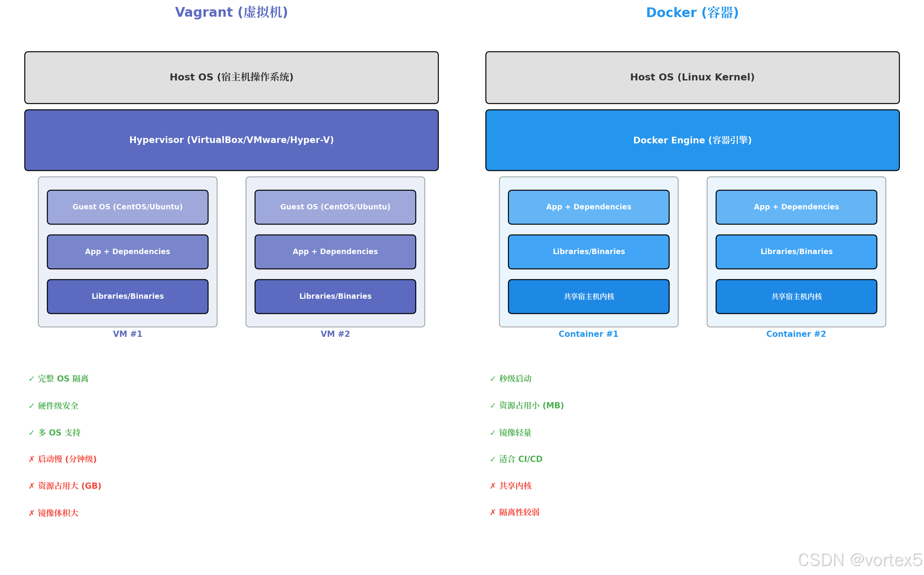Screen dimensions: 924x575
Task: Select the "Host OS (宿主机操作系统)" box
Action: (x=231, y=78)
